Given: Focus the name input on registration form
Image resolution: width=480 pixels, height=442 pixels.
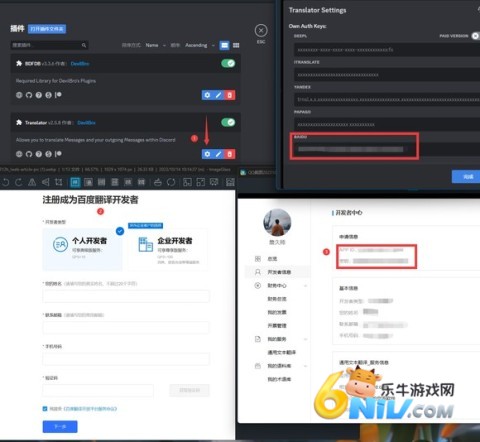Looking at the screenshot, I should tap(126, 296).
